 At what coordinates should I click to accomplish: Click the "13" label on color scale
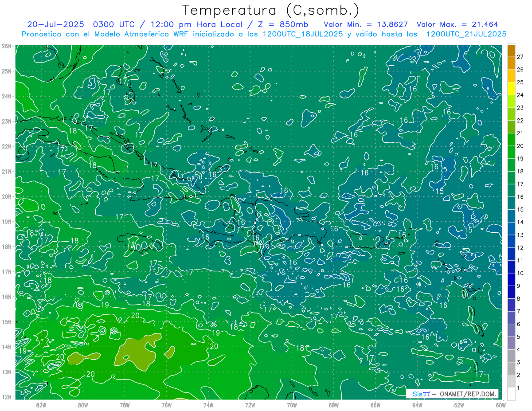(520, 235)
